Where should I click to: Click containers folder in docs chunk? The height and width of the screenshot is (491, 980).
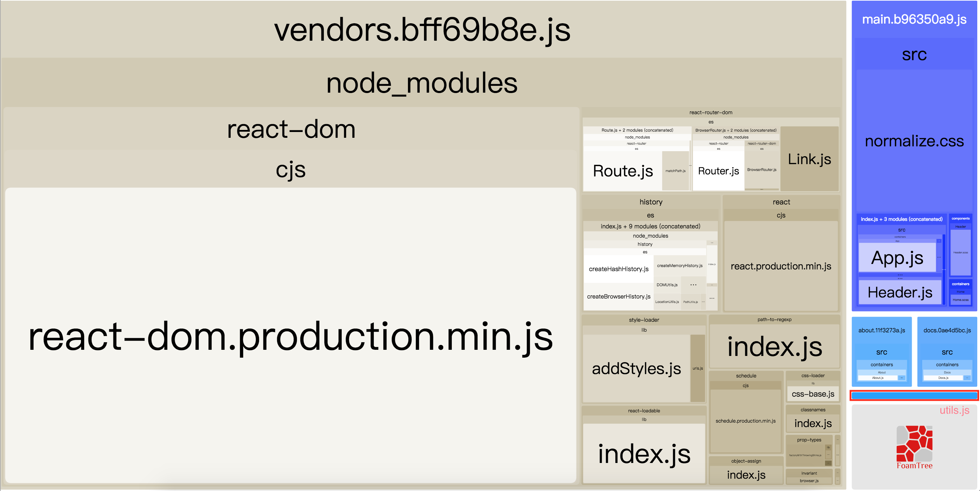947,364
